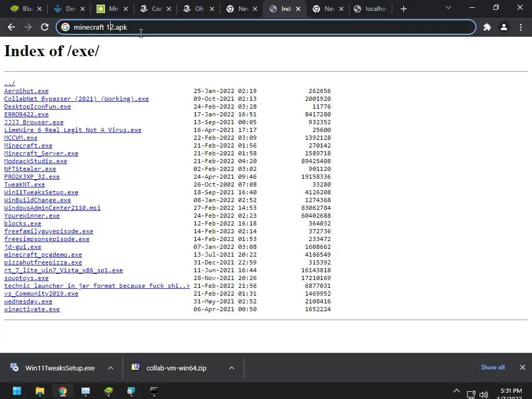Open the Chrome profile icon
This screenshot has height=399, width=532.
point(504,27)
